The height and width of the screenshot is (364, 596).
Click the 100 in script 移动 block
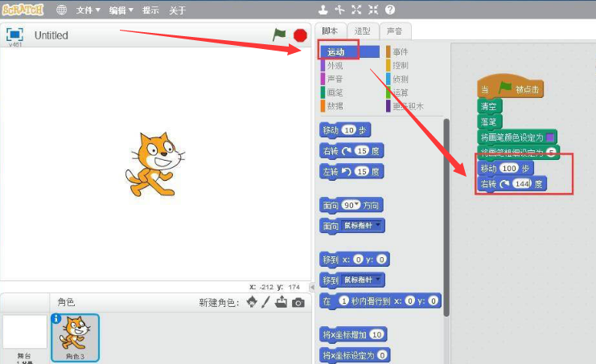coord(509,168)
